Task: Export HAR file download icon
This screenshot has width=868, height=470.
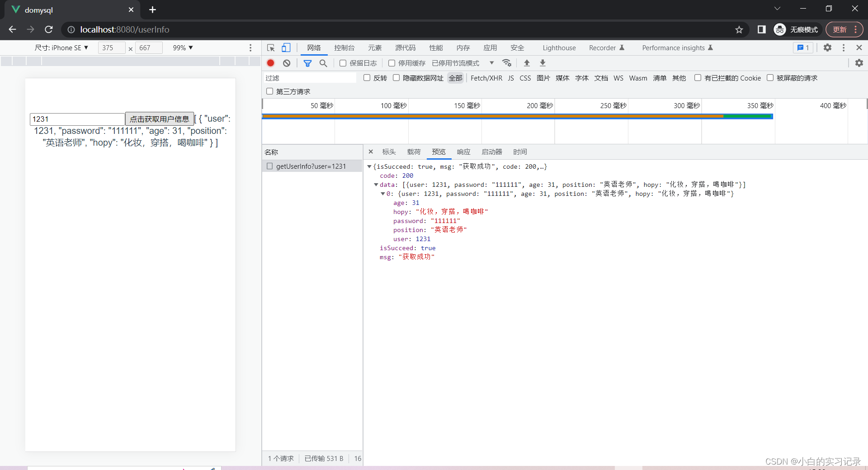Action: pos(542,63)
